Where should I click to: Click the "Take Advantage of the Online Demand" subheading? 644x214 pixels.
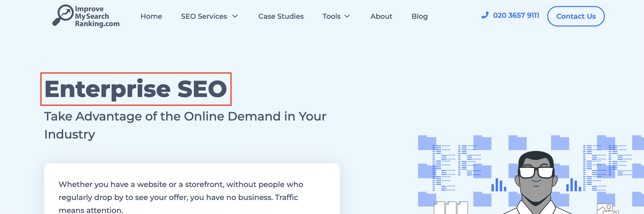click(x=185, y=116)
